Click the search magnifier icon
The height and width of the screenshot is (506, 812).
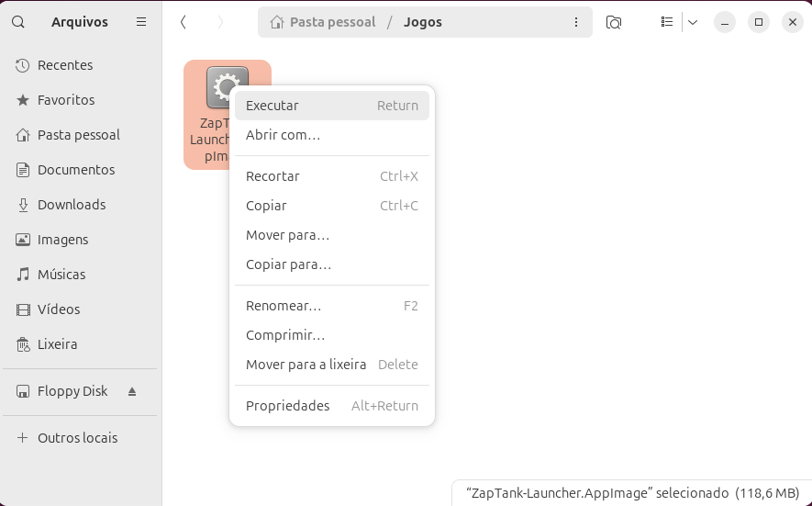[x=18, y=22]
